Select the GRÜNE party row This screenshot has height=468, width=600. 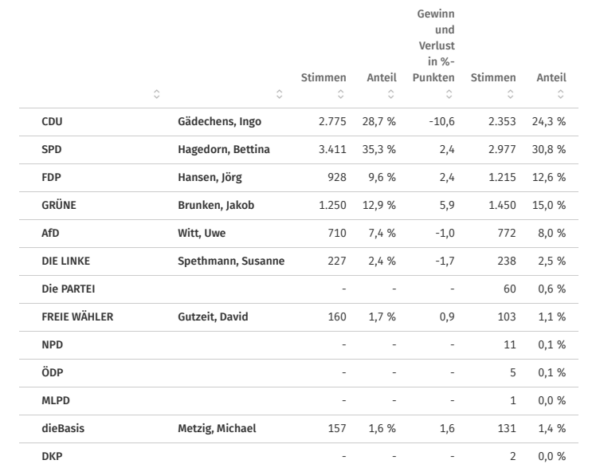[x=298, y=205]
